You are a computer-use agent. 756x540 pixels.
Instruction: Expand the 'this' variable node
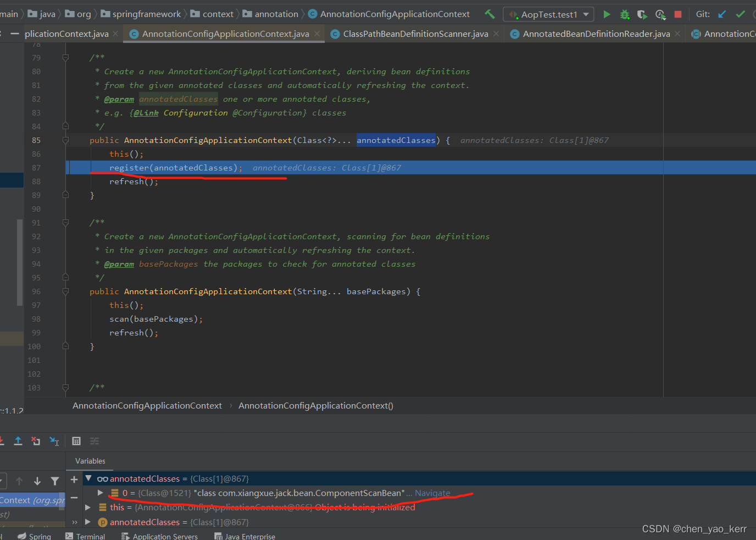[x=88, y=507]
